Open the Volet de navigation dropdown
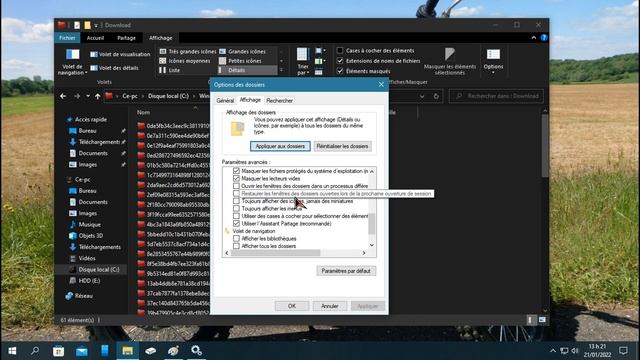Screen dimensions: 640x360 click(72, 62)
